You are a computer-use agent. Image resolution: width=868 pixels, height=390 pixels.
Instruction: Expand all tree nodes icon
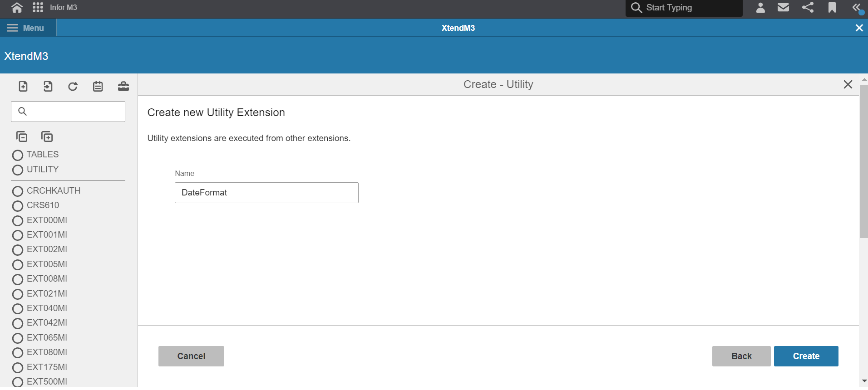47,136
